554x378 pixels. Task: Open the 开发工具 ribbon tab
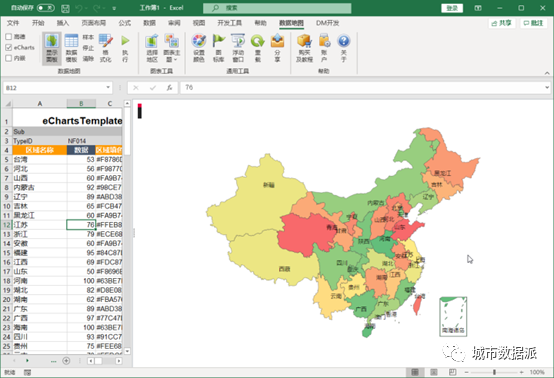230,23
